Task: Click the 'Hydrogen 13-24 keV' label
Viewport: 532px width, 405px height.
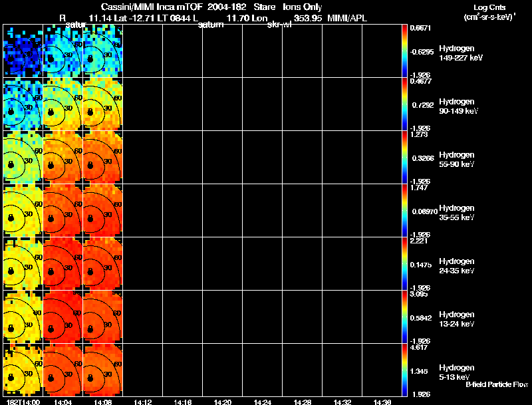Action: tap(457, 319)
